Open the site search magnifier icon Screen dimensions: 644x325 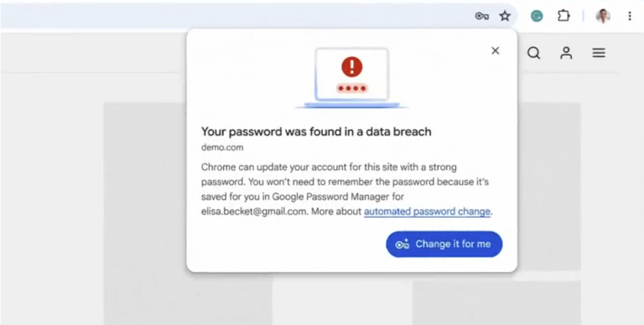click(x=533, y=53)
